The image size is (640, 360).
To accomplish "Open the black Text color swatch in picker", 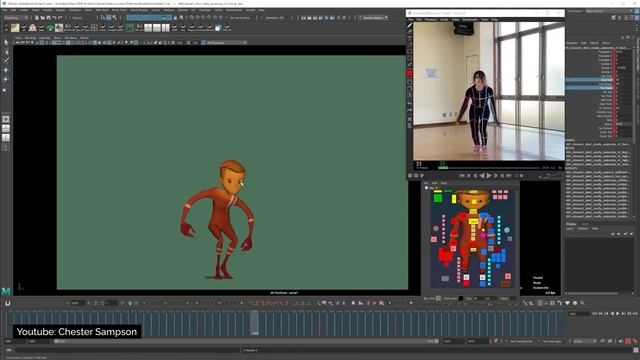I will 460,298.
